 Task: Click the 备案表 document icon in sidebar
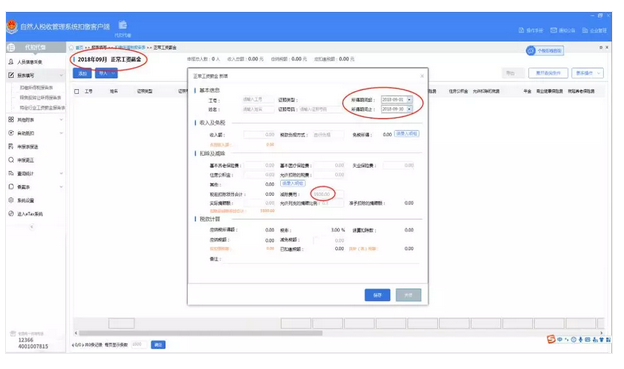pos(11,186)
